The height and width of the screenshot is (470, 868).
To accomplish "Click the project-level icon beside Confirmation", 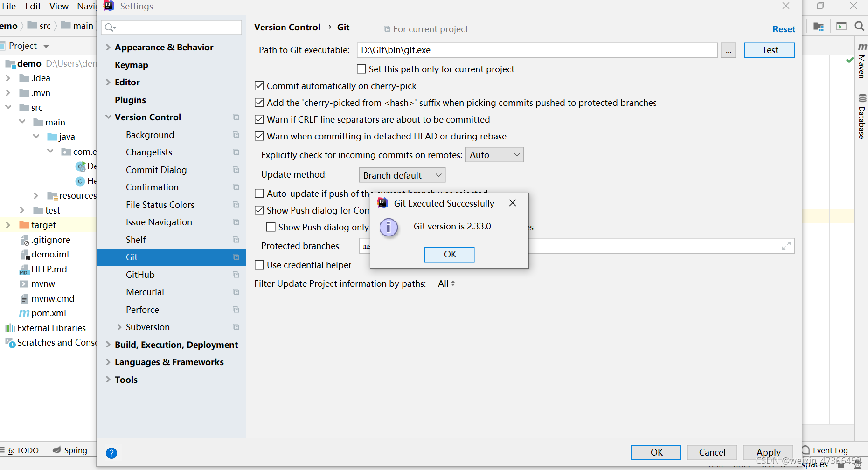I will [x=236, y=187].
